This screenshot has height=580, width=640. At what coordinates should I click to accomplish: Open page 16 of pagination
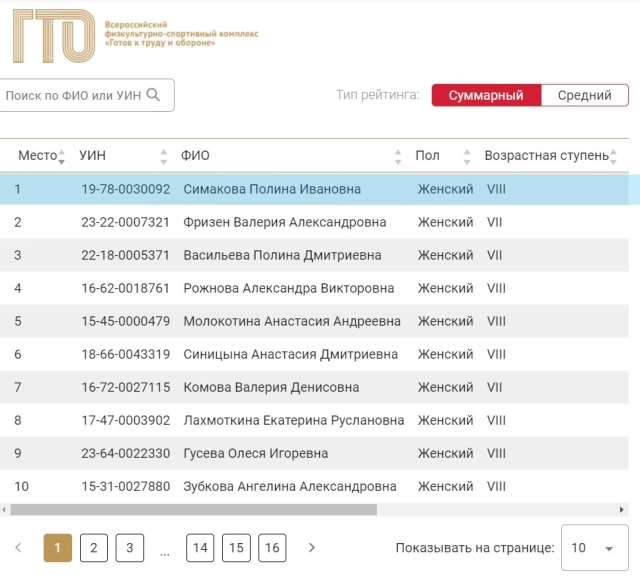point(272,548)
